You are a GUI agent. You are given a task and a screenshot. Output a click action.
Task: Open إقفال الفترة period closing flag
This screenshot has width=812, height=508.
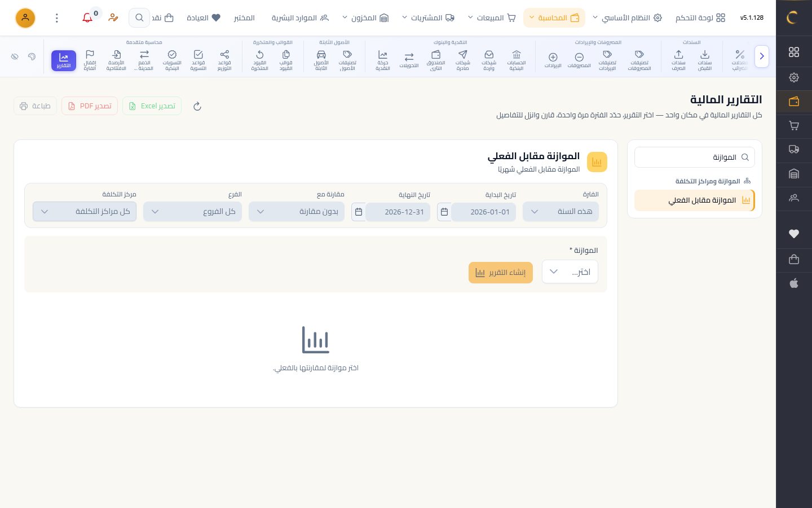point(90,60)
